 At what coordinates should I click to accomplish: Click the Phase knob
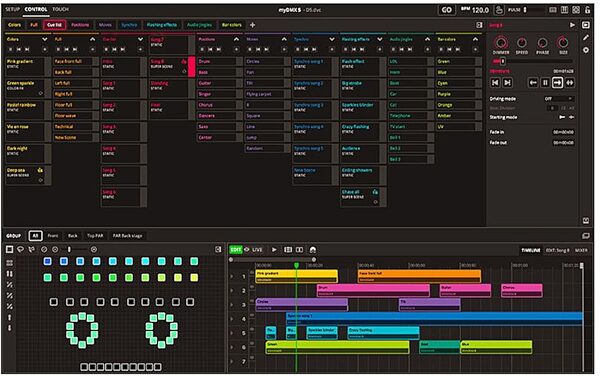coord(542,42)
